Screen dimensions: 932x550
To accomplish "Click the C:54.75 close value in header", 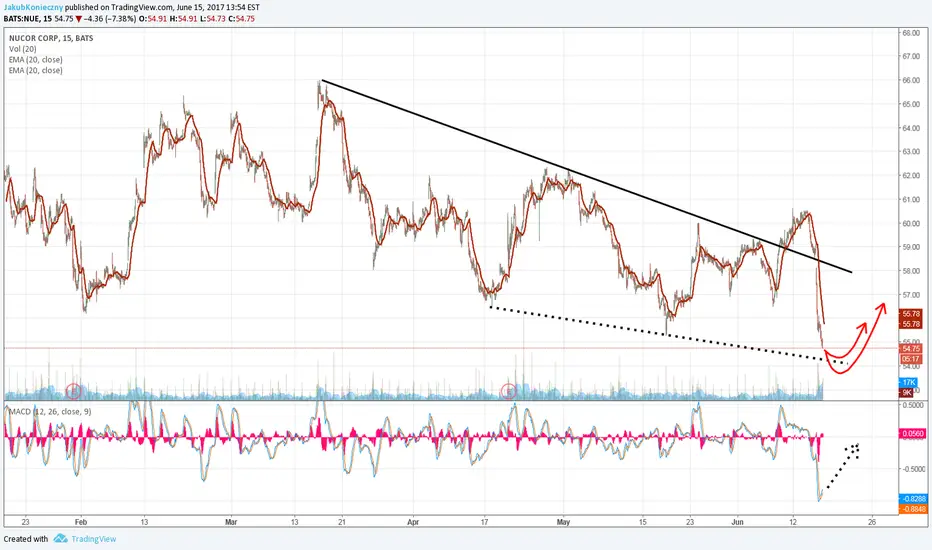I will pos(241,18).
